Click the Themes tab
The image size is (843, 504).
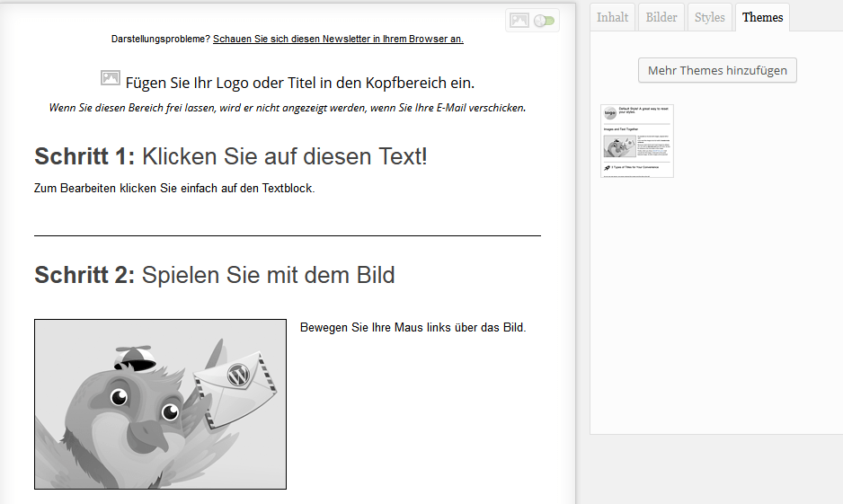click(x=762, y=18)
